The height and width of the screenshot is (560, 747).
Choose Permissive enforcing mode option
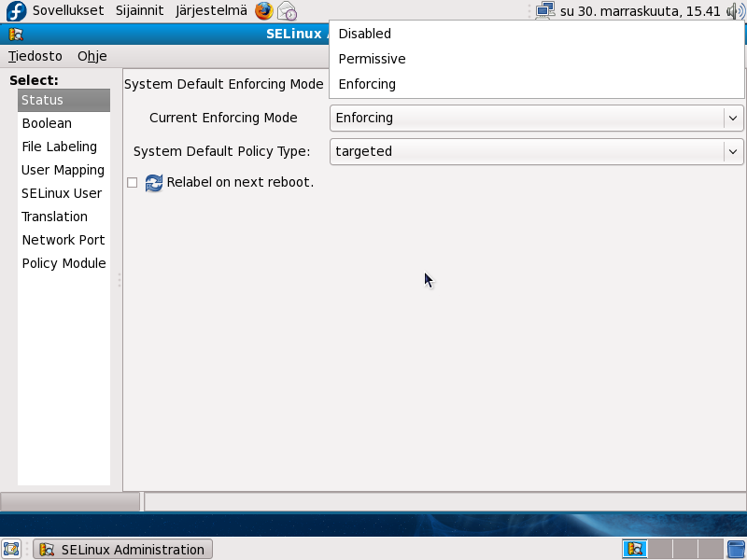372,59
